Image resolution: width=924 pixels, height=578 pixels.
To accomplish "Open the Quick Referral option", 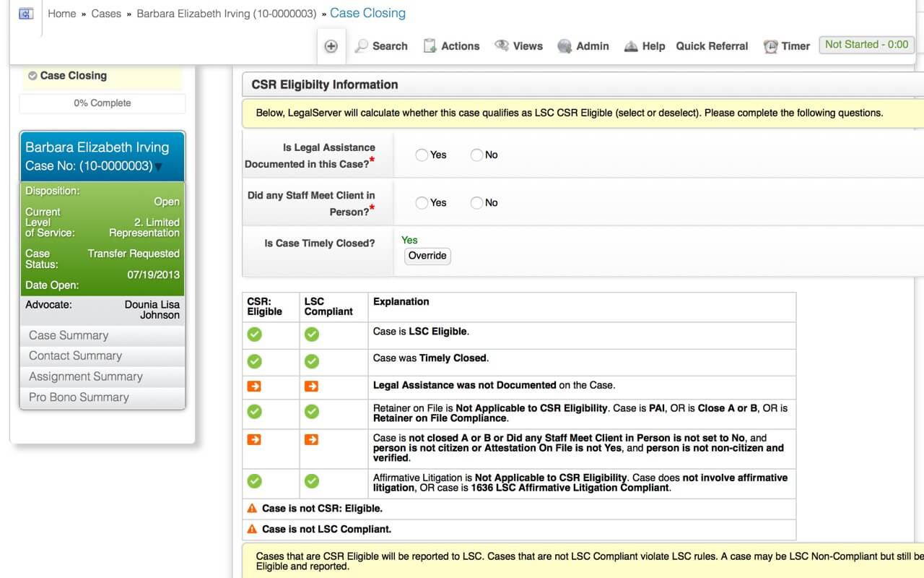I will [712, 46].
